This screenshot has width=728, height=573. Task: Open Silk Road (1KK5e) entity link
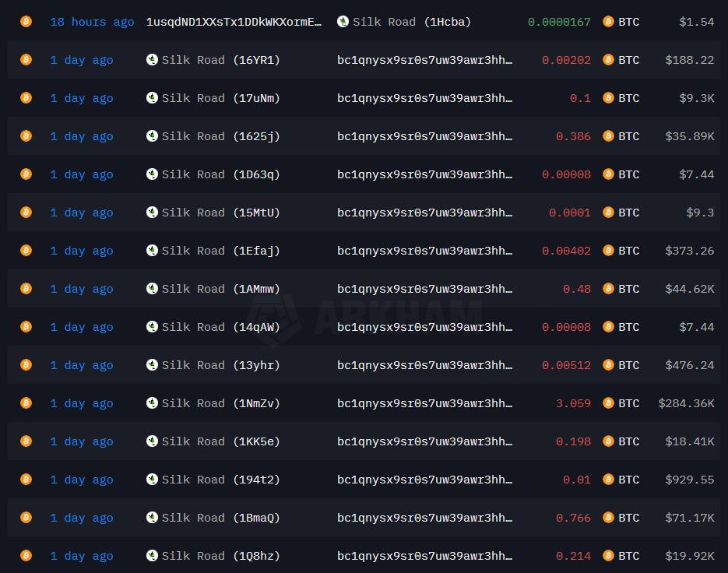[220, 441]
